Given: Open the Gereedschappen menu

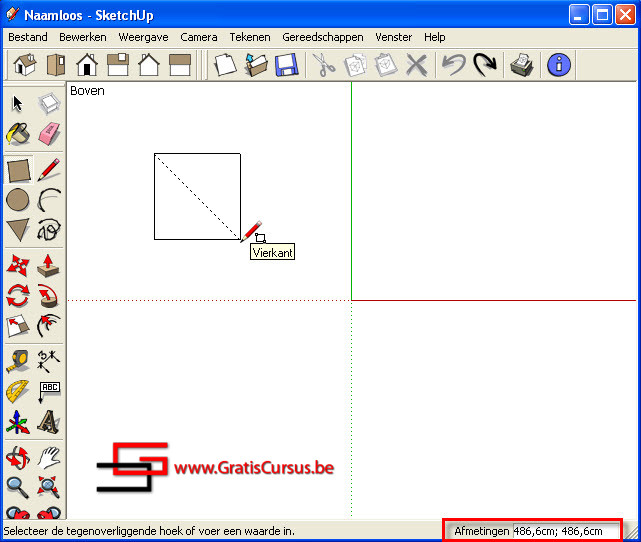Looking at the screenshot, I should pyautogui.click(x=323, y=37).
